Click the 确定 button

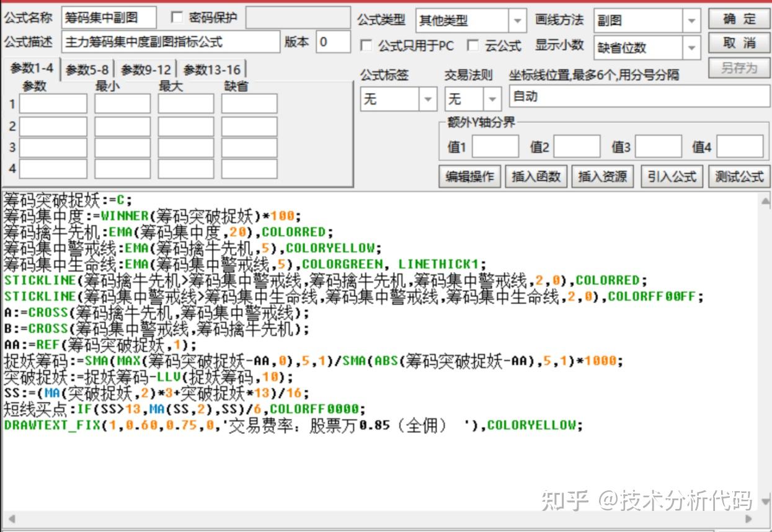tap(739, 19)
